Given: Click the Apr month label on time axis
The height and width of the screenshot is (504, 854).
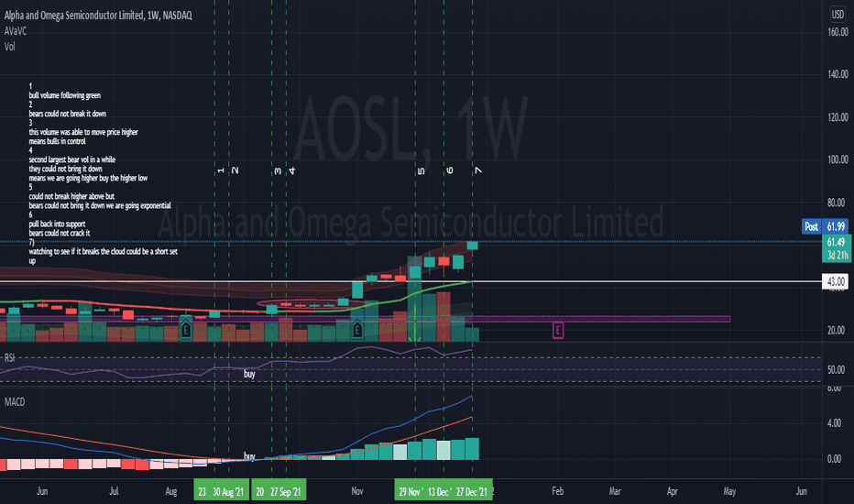Looking at the screenshot, I should tap(672, 491).
